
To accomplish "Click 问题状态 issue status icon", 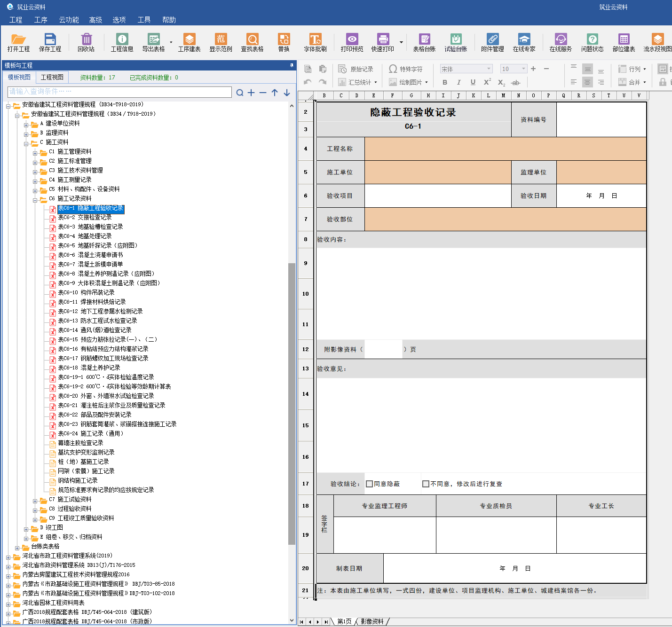I will pyautogui.click(x=592, y=42).
